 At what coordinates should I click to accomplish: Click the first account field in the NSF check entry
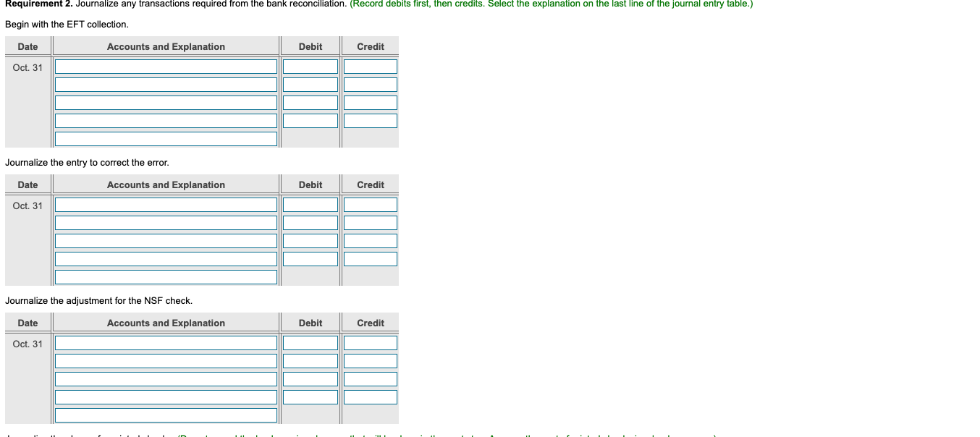click(166, 342)
